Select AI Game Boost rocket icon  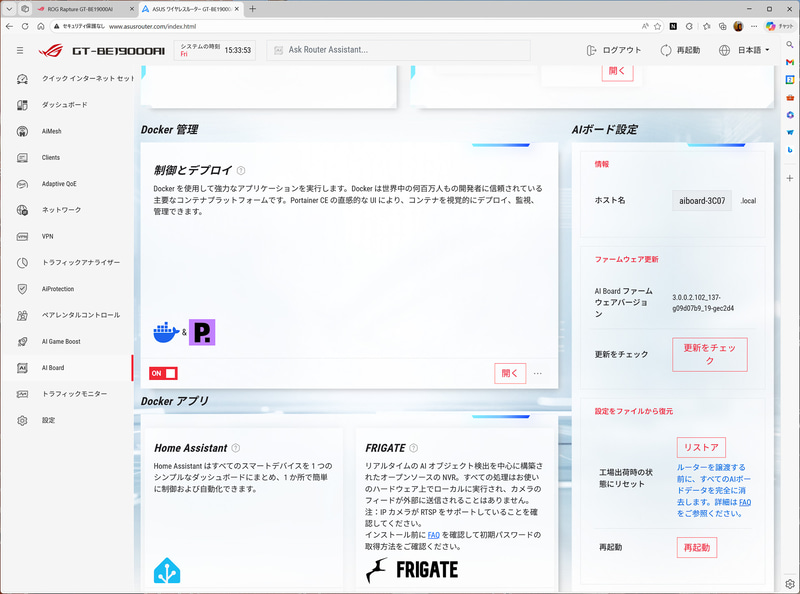click(x=22, y=341)
